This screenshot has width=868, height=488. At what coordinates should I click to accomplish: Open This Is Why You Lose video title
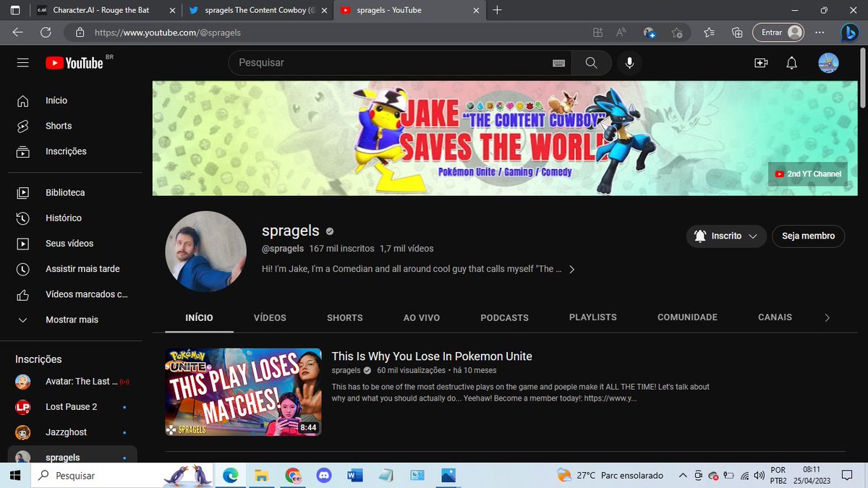432,356
